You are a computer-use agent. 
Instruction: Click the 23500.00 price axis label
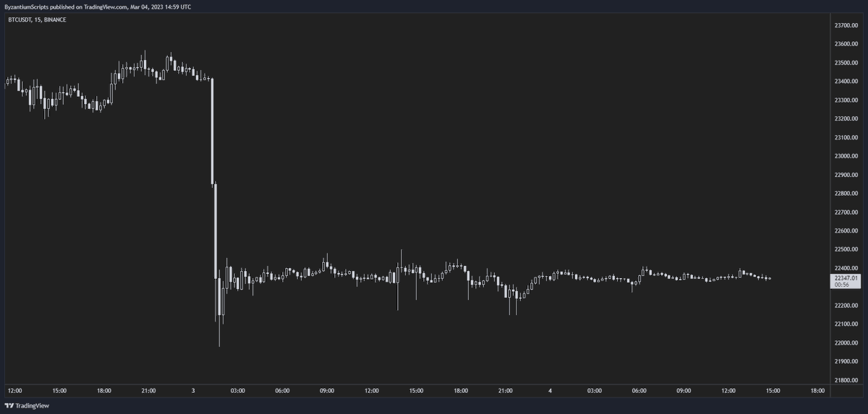click(x=846, y=62)
